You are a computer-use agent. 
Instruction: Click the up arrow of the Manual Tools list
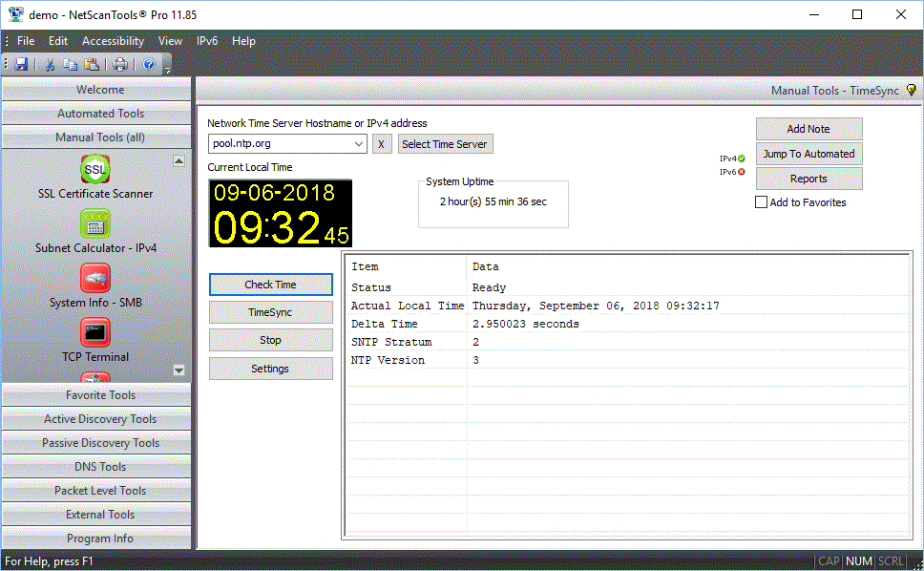pos(179,160)
